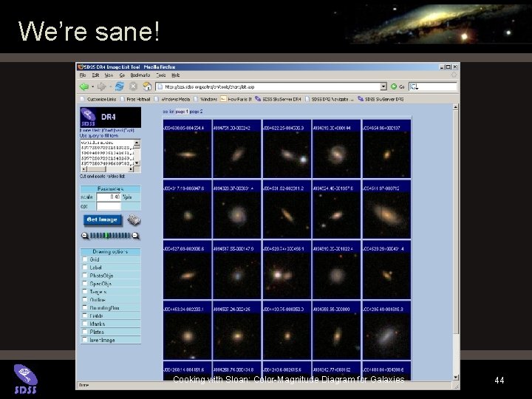Open the Edit menu
This screenshot has height=399, width=532.
95,75
